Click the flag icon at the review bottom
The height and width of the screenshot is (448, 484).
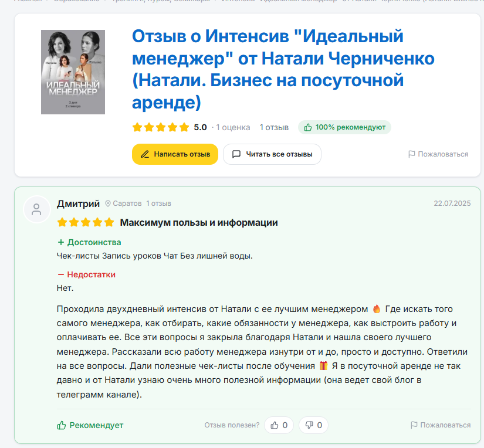coord(414,425)
